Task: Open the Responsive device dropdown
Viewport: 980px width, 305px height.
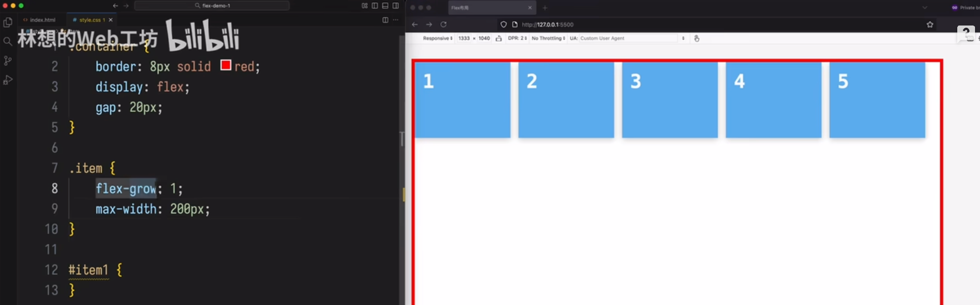Action: (x=437, y=38)
